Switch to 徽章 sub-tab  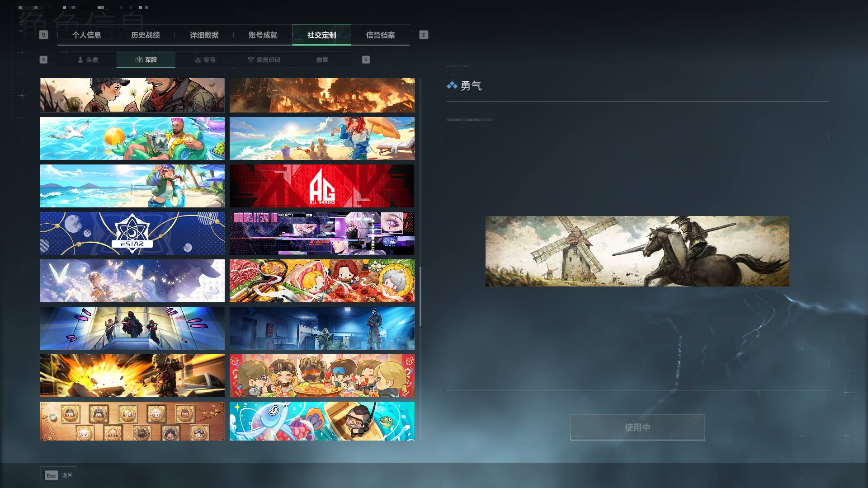322,60
